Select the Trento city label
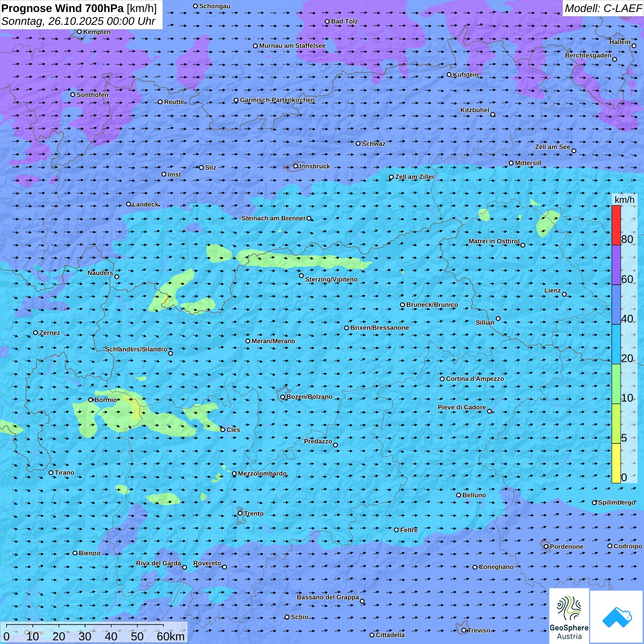 tap(254, 513)
